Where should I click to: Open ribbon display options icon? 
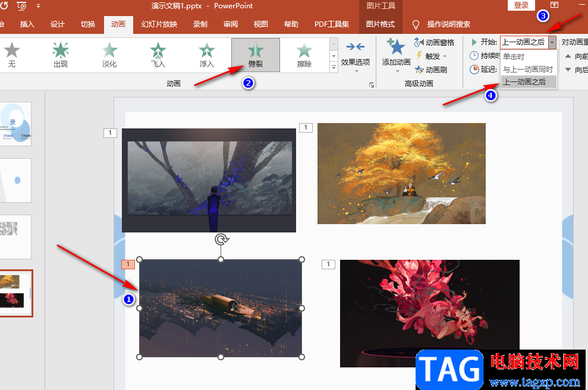(554, 5)
